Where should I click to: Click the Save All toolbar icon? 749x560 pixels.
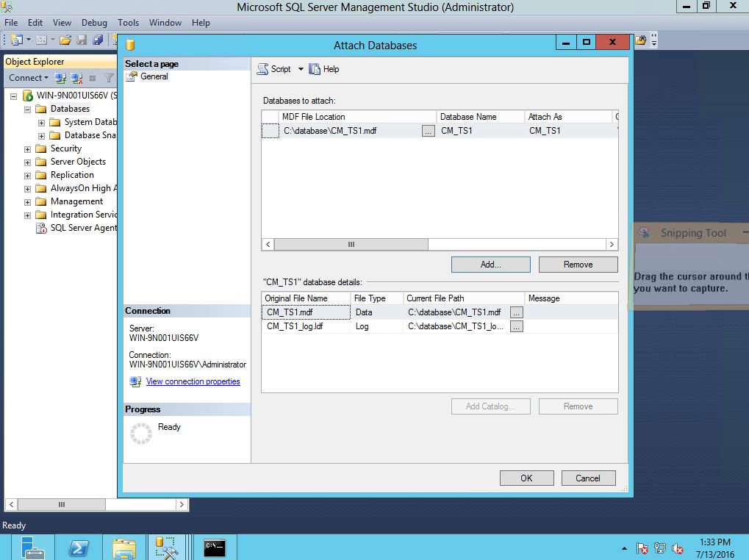(98, 40)
